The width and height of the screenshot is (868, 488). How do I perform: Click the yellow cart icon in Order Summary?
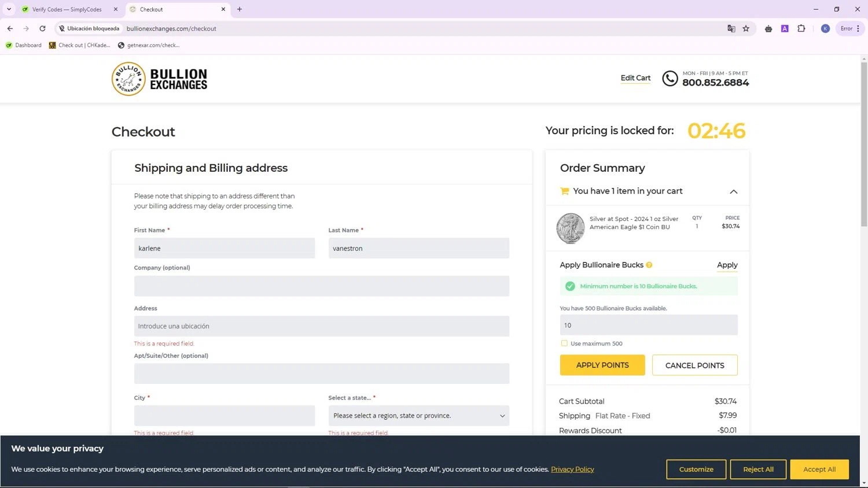(565, 191)
